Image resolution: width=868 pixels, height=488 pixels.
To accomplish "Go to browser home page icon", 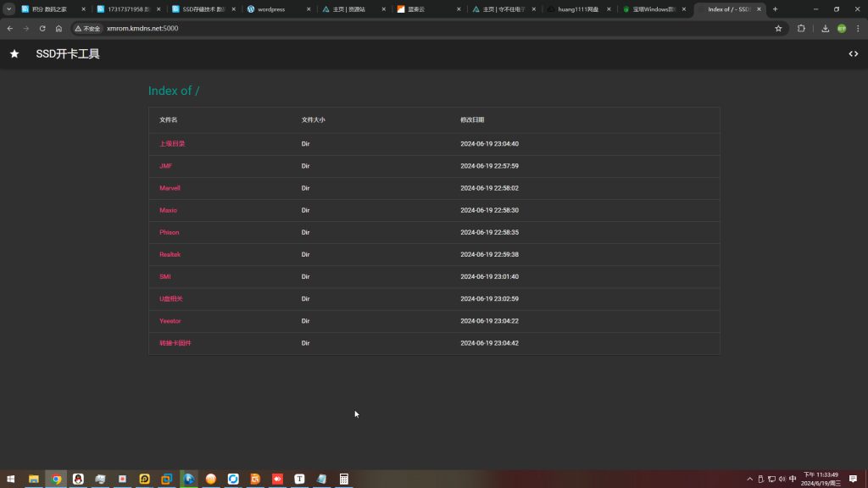I will pyautogui.click(x=58, y=28).
